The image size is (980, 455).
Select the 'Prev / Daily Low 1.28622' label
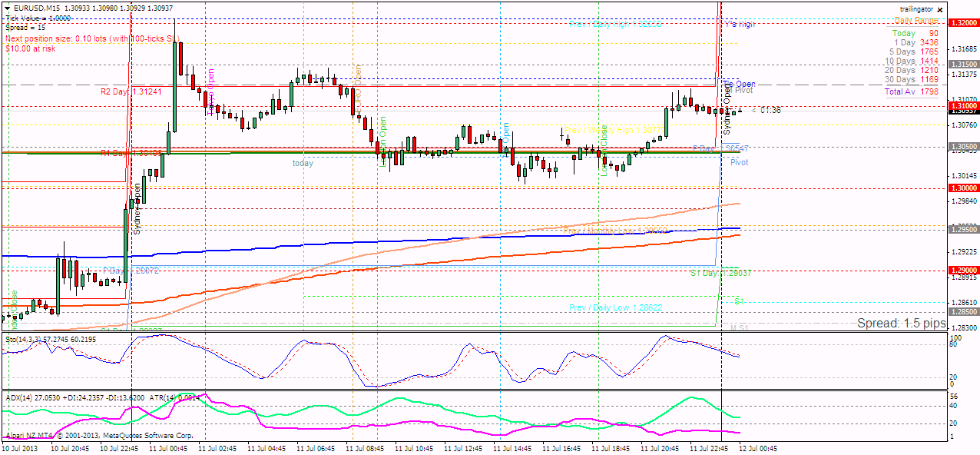616,307
